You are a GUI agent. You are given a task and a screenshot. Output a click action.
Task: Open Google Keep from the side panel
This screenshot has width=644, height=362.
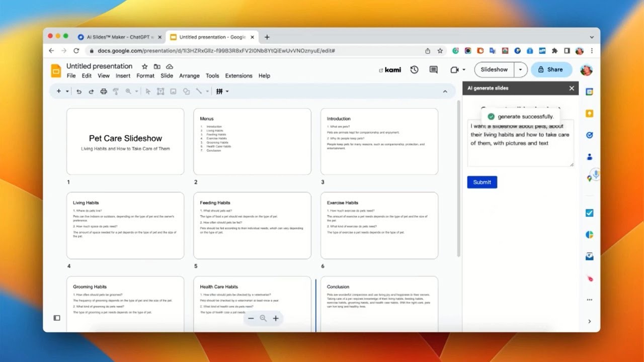click(589, 114)
